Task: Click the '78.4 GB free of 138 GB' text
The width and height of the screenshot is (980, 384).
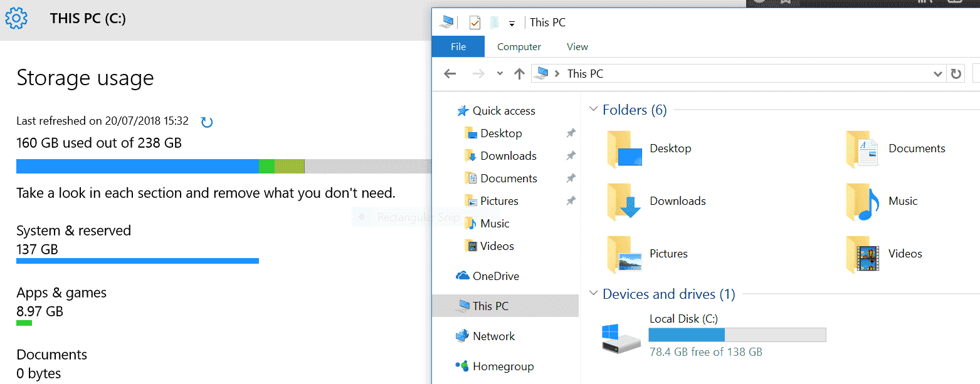Action: pyautogui.click(x=706, y=352)
